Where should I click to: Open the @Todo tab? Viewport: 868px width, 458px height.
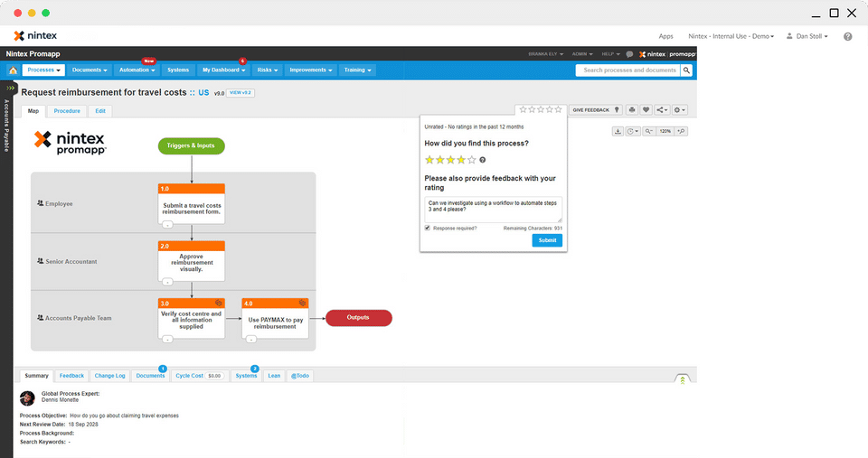pyautogui.click(x=300, y=376)
